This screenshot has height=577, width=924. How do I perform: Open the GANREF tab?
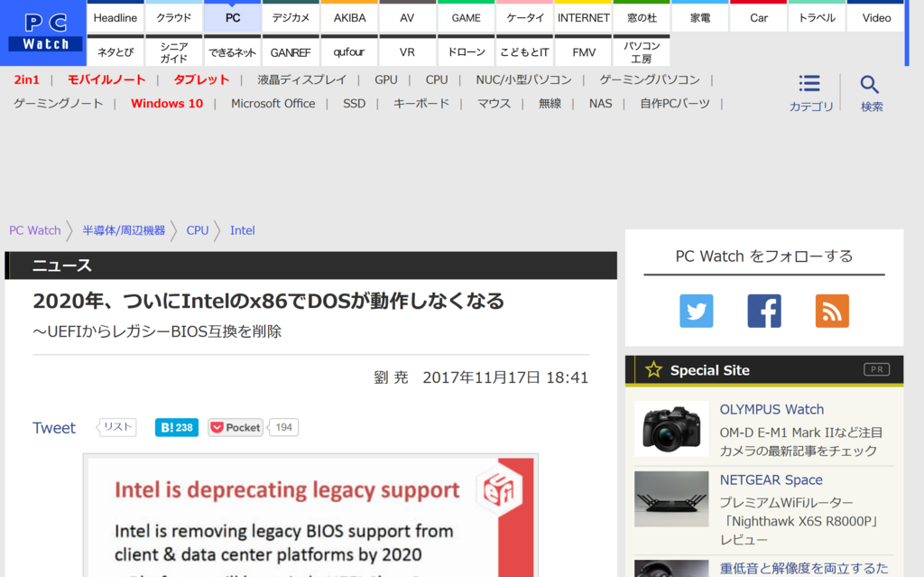(291, 51)
